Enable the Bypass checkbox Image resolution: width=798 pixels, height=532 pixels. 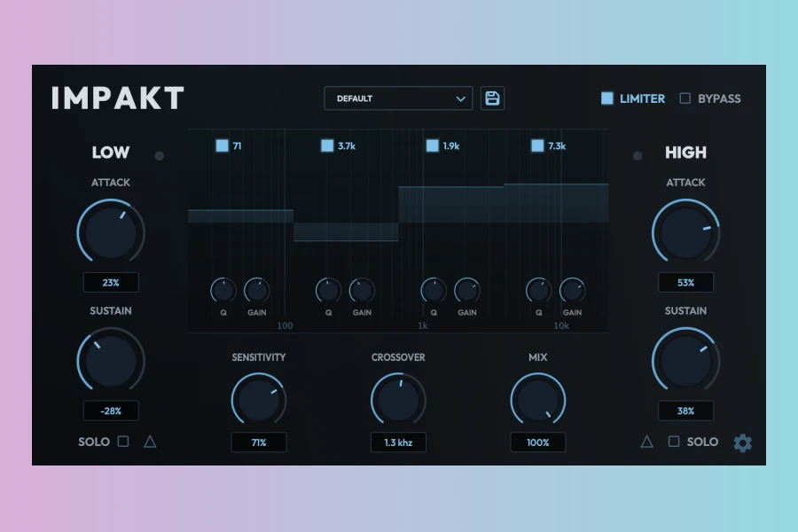[685, 98]
